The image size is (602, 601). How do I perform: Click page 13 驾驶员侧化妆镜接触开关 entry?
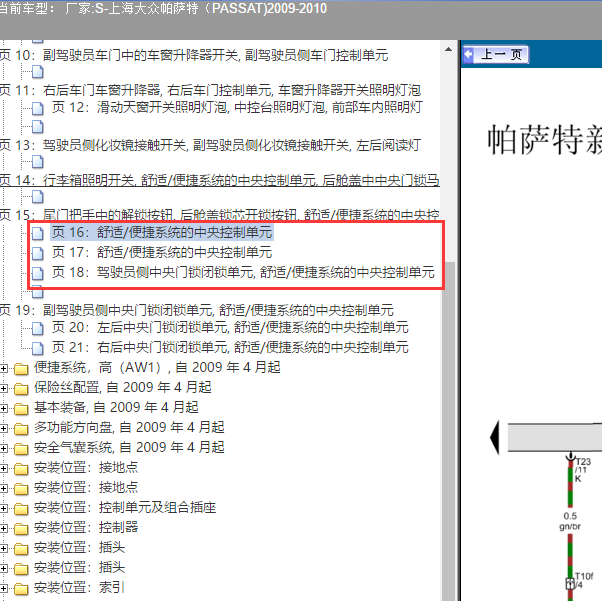point(210,145)
